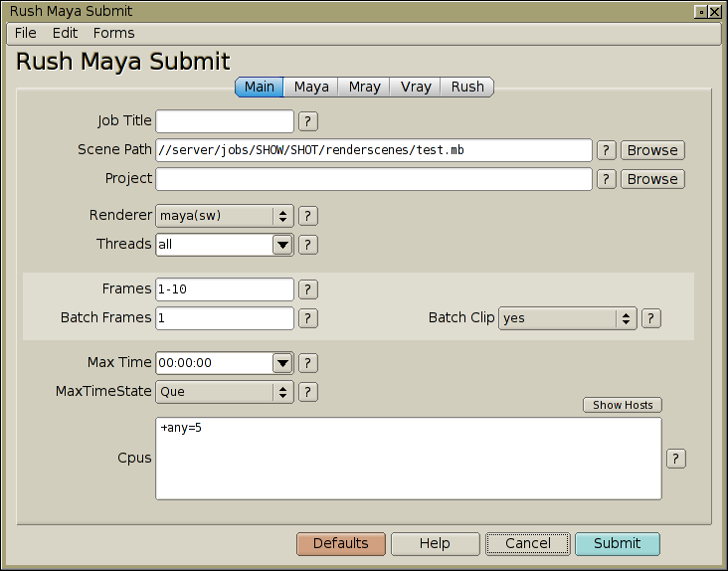Show help for the Renderer option

click(308, 216)
